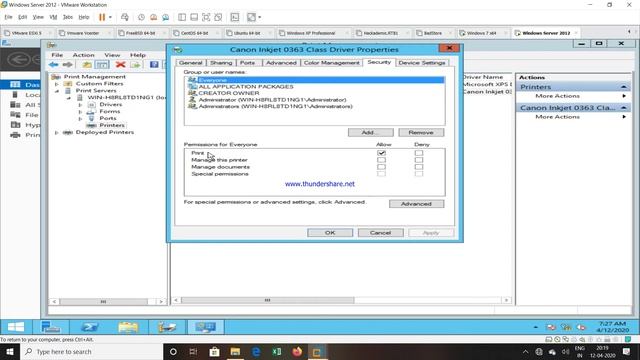Open the VMware snapshot manager icon
The height and width of the screenshot is (360, 640).
(x=166, y=17)
